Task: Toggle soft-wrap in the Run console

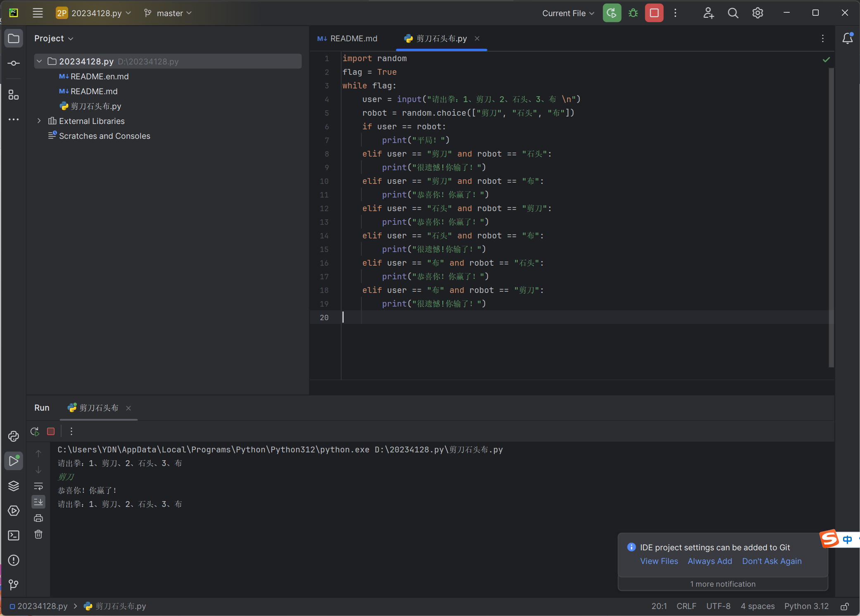Action: (38, 486)
